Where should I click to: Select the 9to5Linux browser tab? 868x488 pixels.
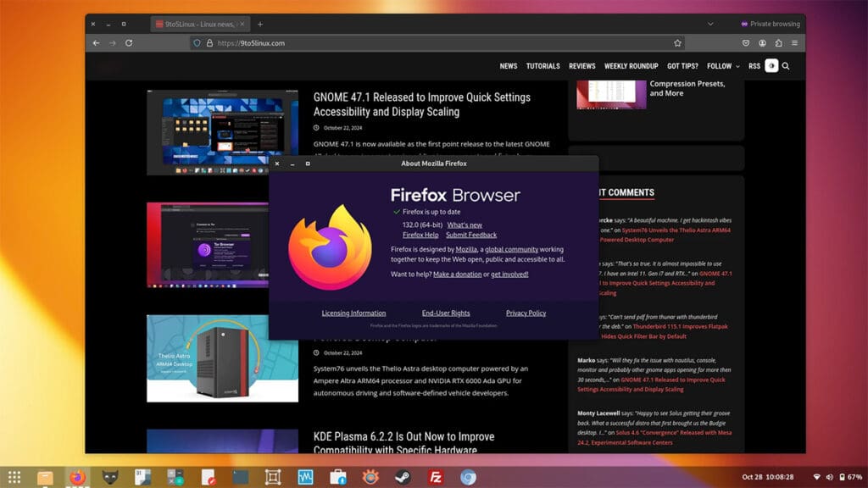tap(200, 24)
